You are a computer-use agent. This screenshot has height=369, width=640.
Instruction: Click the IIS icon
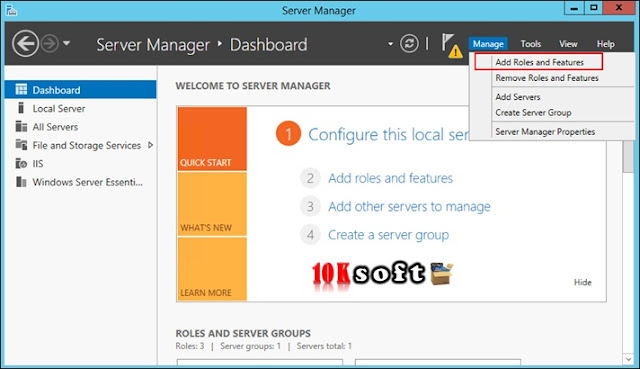click(21, 163)
